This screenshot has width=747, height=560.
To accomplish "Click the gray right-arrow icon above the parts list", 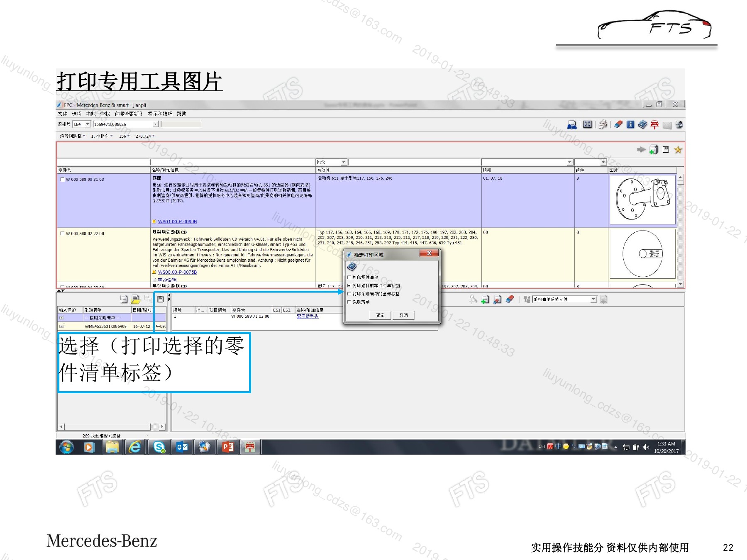I will pos(641,149).
